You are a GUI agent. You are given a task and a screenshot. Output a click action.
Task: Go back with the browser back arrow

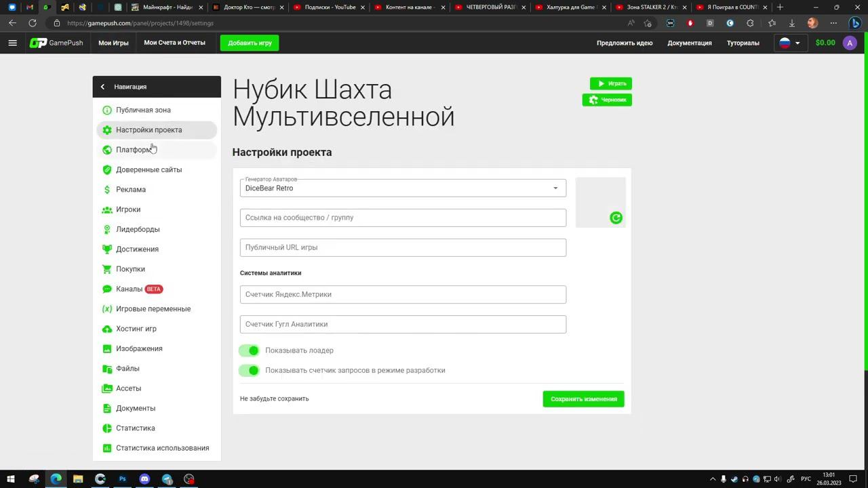click(12, 23)
